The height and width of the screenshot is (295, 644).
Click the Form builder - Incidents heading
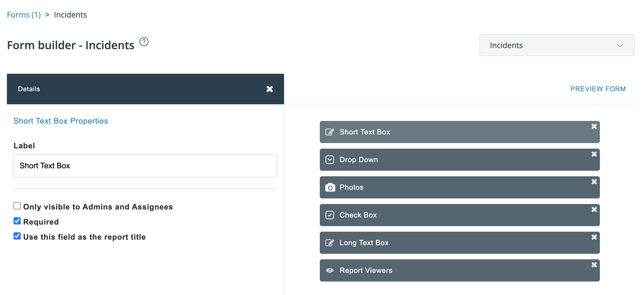tap(71, 45)
